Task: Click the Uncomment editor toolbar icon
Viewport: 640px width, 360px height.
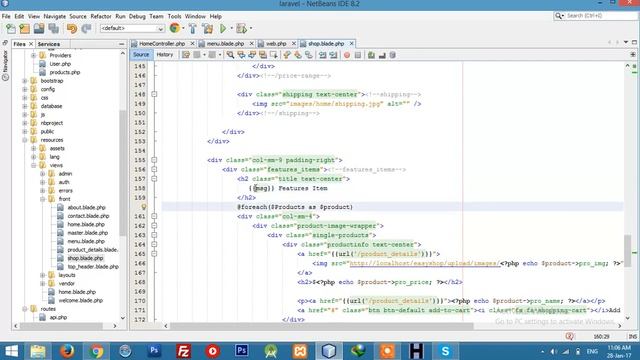Action: click(x=382, y=55)
